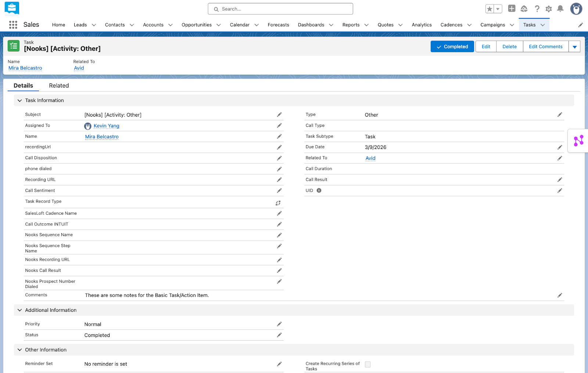Open Mira Belcastro link in Name field
Image resolution: width=588 pixels, height=373 pixels.
coord(102,137)
